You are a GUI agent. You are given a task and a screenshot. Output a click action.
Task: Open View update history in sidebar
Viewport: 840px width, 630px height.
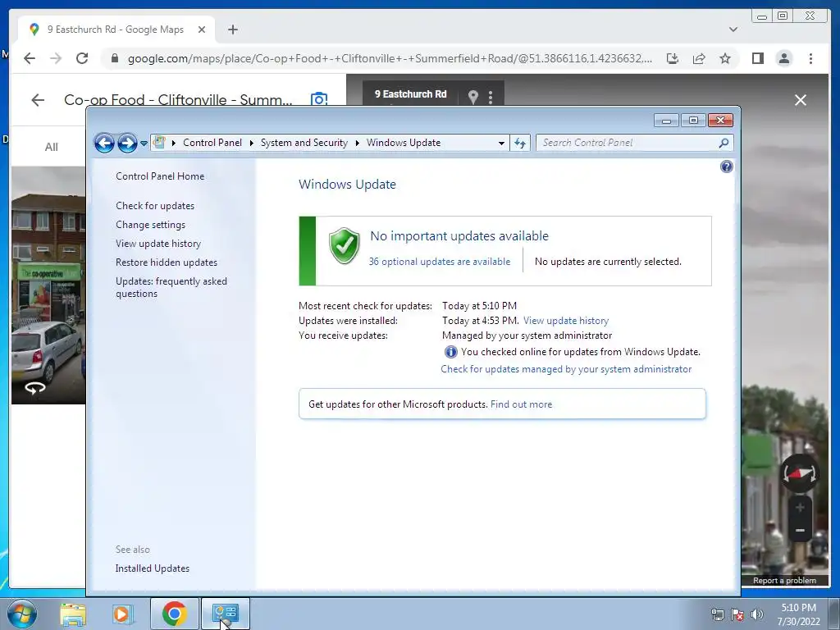[158, 243]
